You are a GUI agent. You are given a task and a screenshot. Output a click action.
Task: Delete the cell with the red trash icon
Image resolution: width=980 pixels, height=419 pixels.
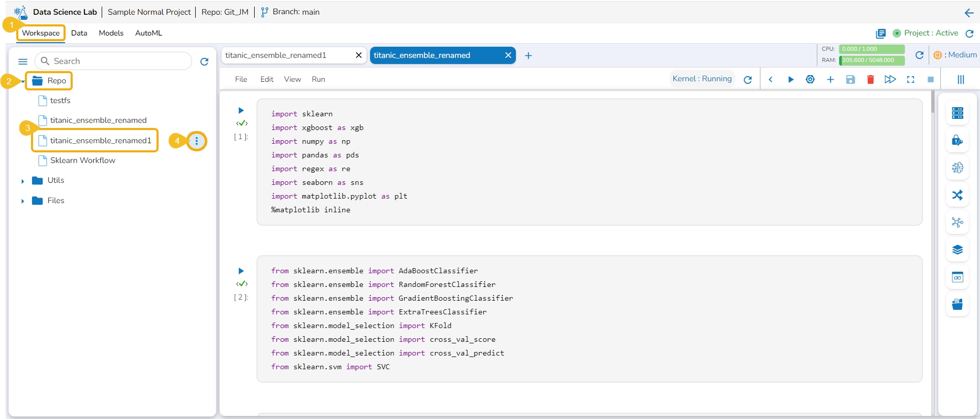[x=870, y=80]
